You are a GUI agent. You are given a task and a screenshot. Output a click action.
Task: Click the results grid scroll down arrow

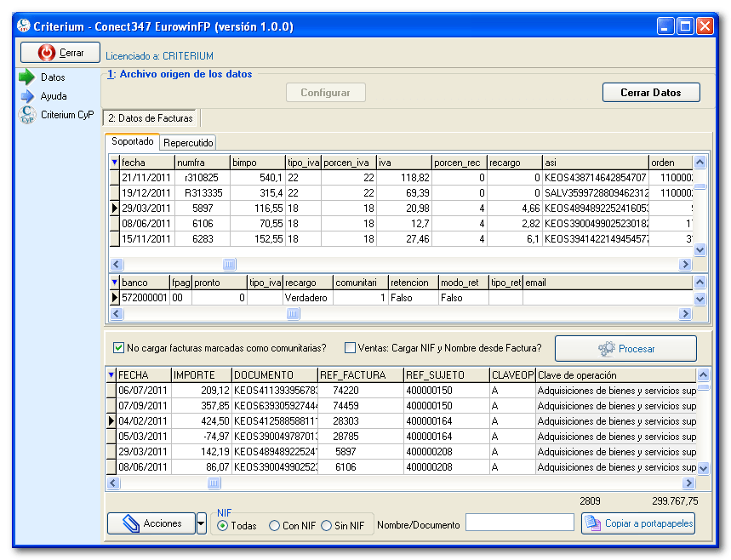tap(704, 468)
